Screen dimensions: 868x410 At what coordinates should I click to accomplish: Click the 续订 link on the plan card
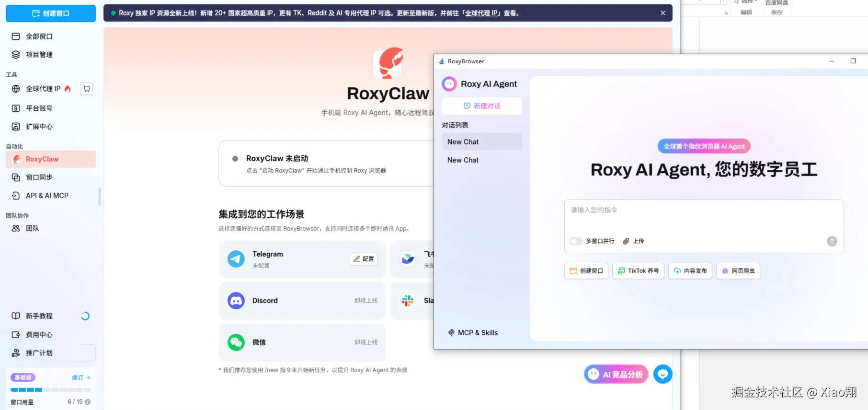click(81, 378)
